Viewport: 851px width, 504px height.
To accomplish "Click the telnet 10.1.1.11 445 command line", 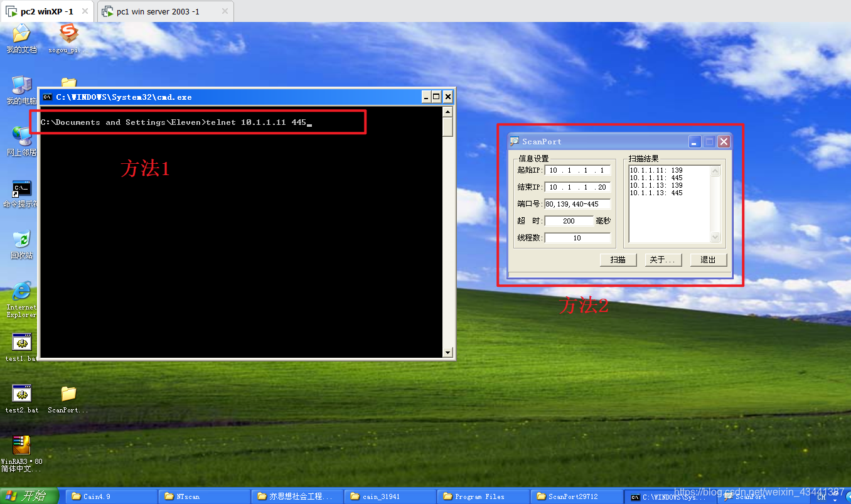I will pos(176,122).
